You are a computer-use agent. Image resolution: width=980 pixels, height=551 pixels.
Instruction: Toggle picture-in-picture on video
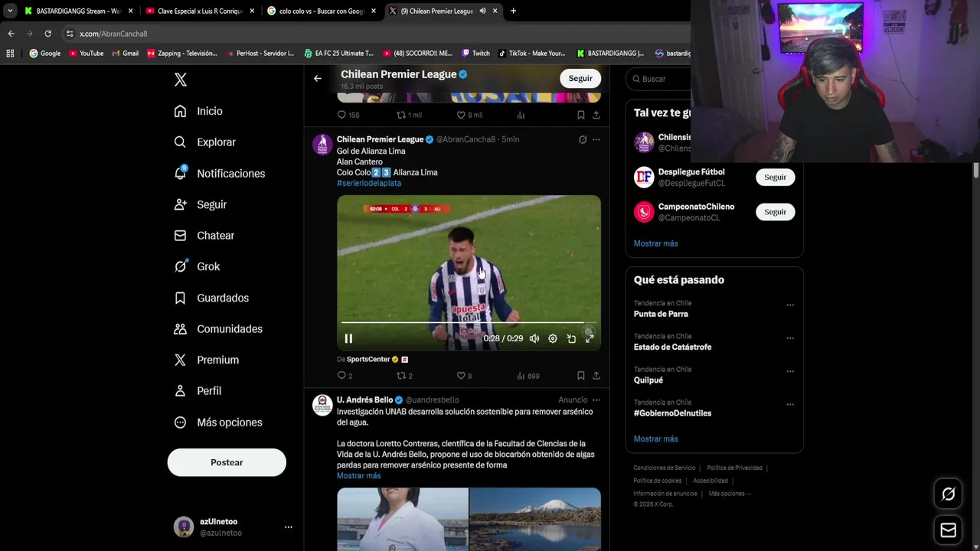[x=571, y=338]
